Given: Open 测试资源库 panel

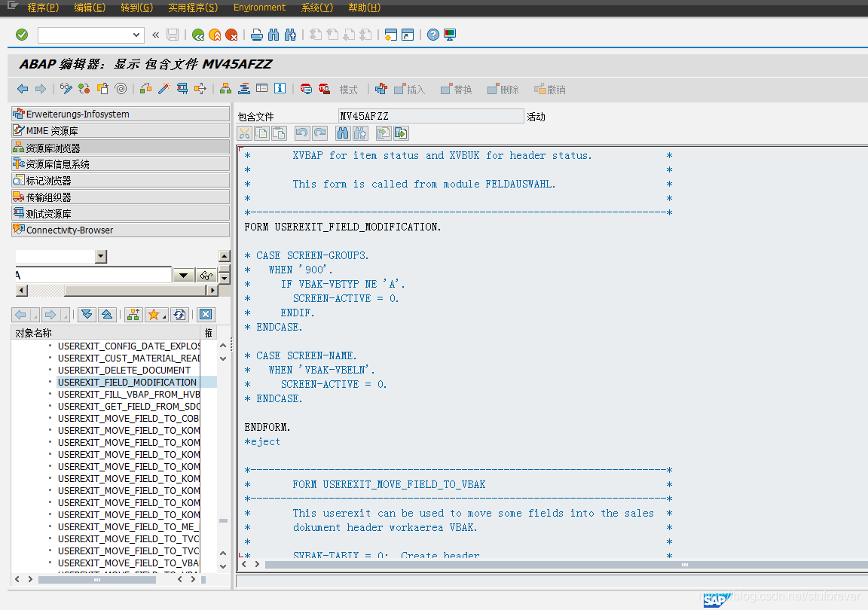Looking at the screenshot, I should point(120,214).
